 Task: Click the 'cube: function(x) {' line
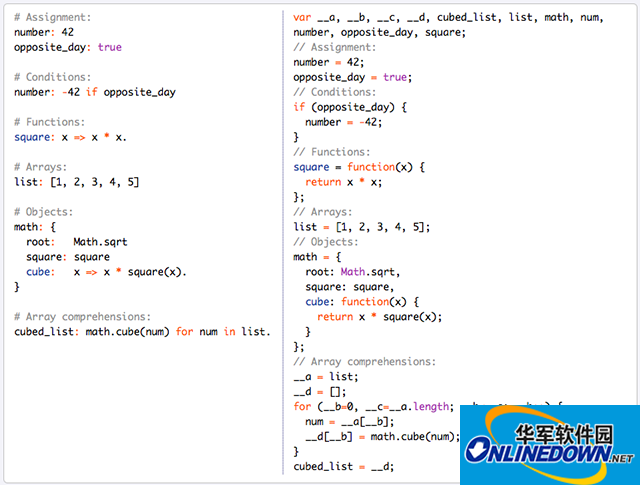tap(362, 302)
